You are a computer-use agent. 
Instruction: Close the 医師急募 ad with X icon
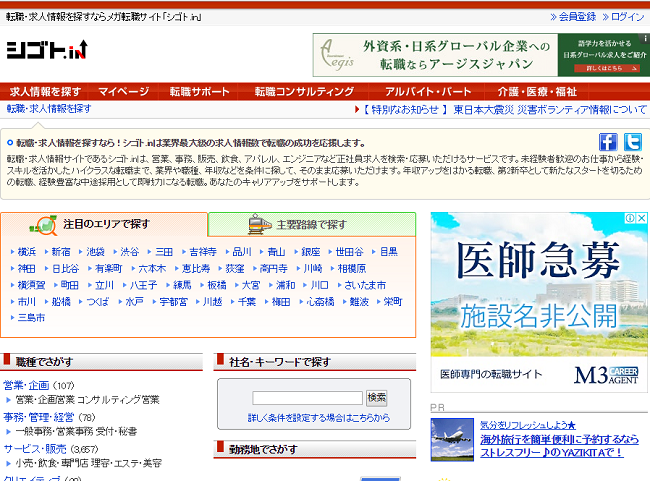pos(642,218)
